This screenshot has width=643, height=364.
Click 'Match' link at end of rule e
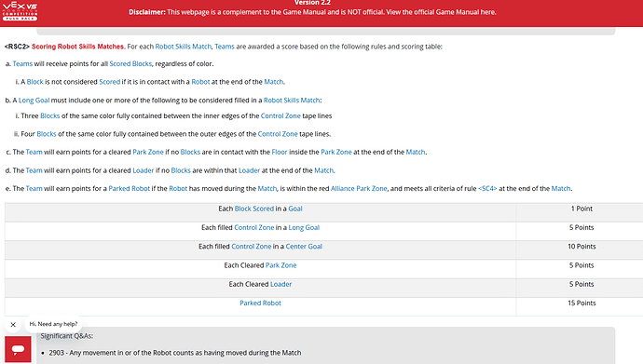tap(561, 188)
